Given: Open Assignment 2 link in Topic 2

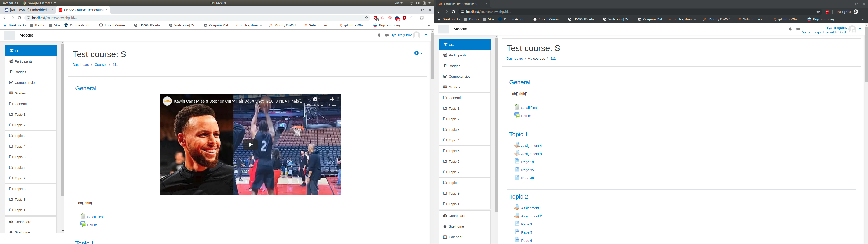Looking at the screenshot, I should point(531,216).
